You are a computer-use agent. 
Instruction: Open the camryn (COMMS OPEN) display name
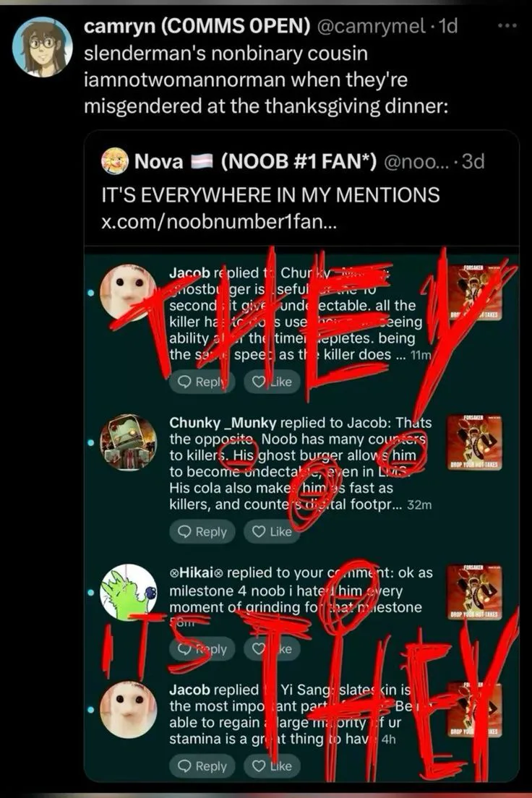point(197,26)
